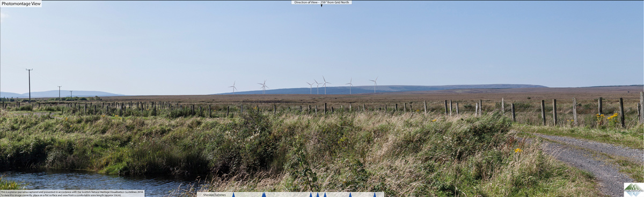The width and height of the screenshot is (644, 197).
Task: Click the Sheskin Turbines label
Action: click(214, 195)
